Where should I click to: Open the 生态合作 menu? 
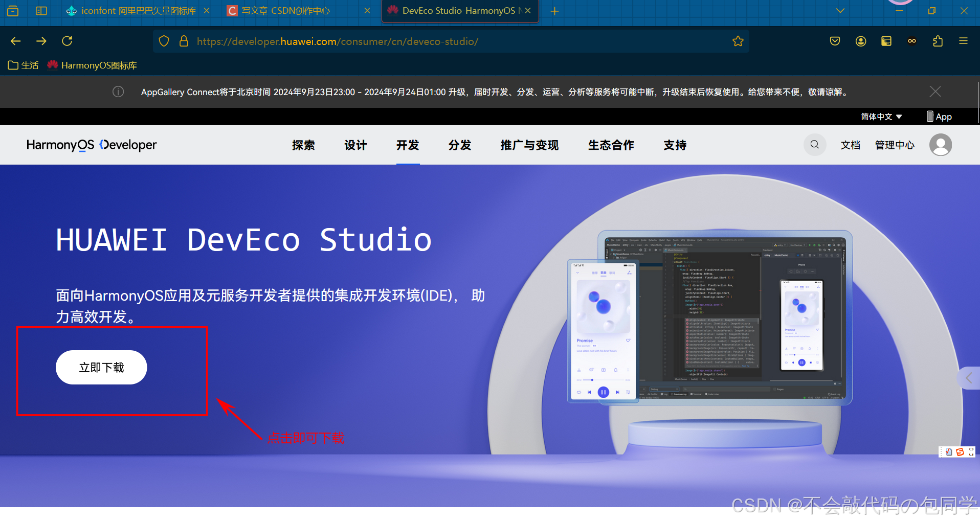(x=611, y=145)
